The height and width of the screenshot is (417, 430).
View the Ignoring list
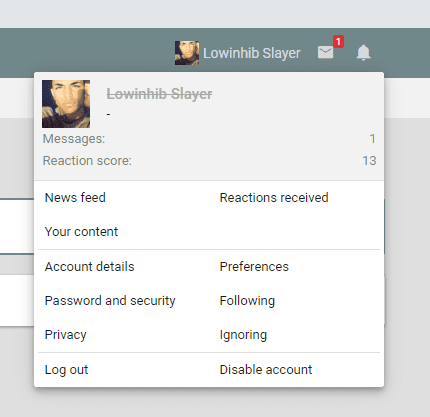(243, 334)
